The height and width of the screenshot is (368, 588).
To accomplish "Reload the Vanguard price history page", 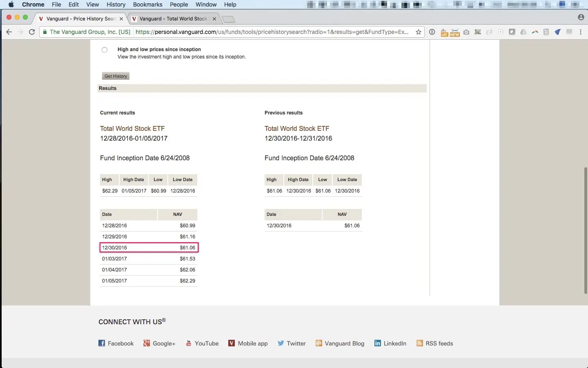I will [32, 32].
